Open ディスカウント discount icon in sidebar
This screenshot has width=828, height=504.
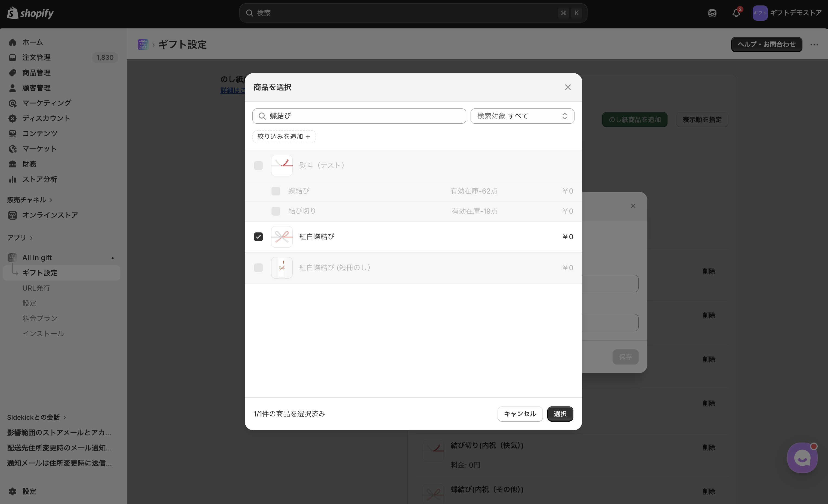click(x=13, y=118)
